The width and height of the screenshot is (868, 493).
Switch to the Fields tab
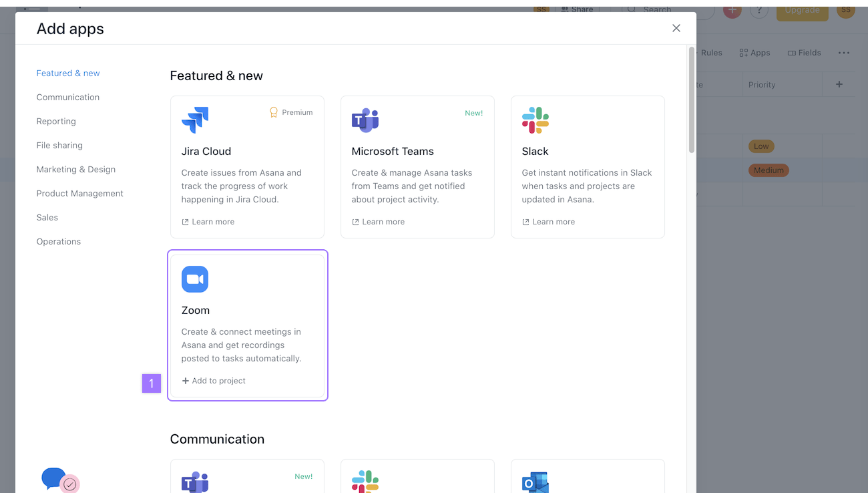[x=804, y=52]
